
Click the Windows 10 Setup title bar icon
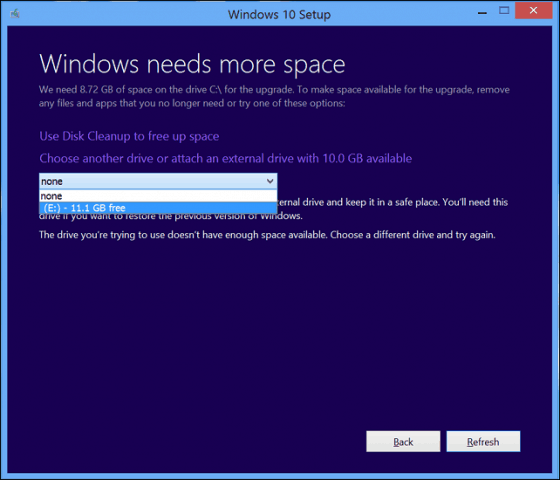click(x=15, y=14)
